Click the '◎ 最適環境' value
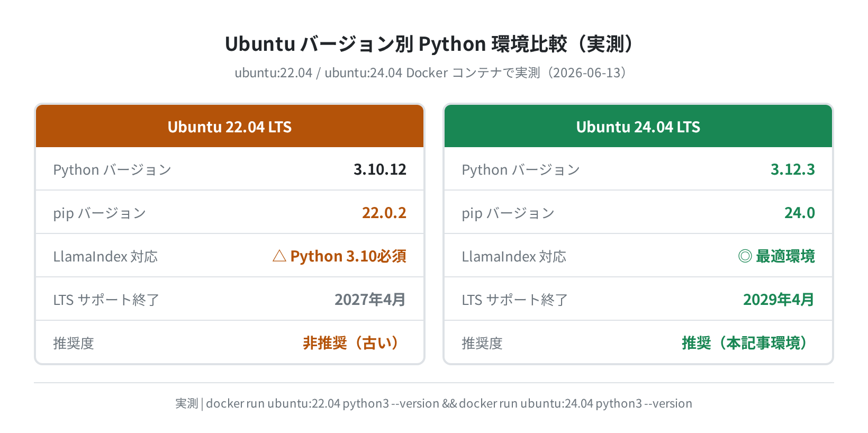This screenshot has width=868, height=433. pos(776,256)
